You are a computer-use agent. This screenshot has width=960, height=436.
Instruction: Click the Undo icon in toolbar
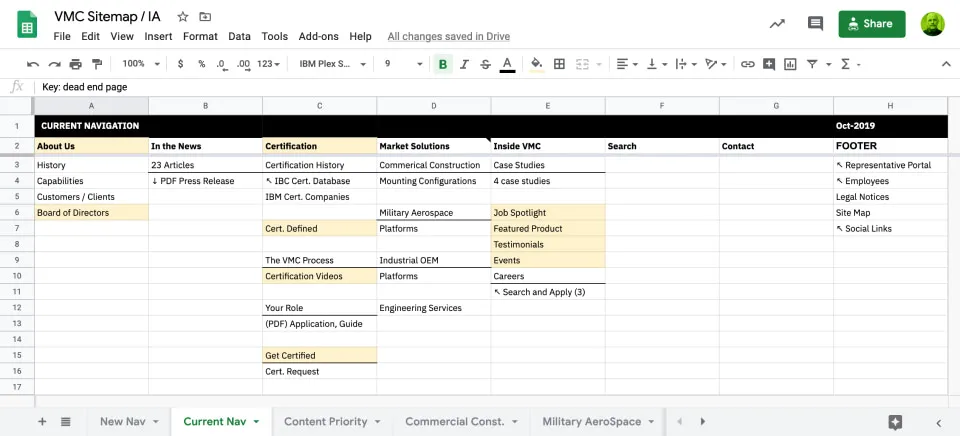click(x=33, y=64)
